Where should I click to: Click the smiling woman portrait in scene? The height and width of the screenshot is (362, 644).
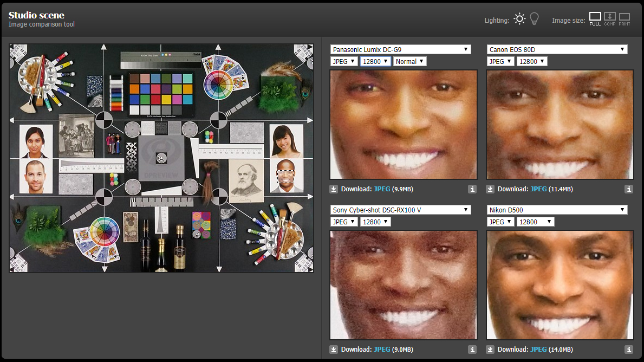click(x=287, y=141)
